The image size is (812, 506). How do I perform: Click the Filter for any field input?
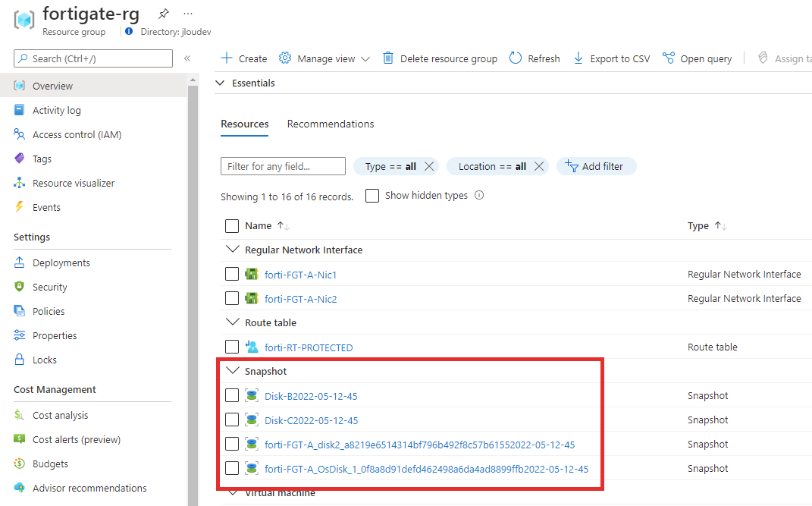[x=283, y=166]
